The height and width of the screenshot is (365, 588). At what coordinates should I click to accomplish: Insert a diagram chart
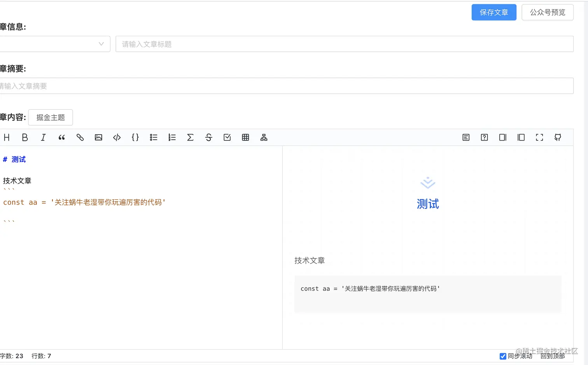[264, 137]
